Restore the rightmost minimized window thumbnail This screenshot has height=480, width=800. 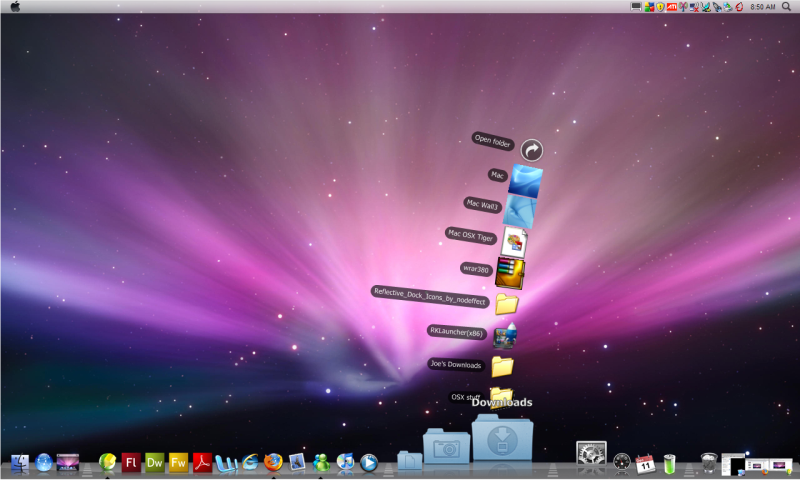click(781, 465)
